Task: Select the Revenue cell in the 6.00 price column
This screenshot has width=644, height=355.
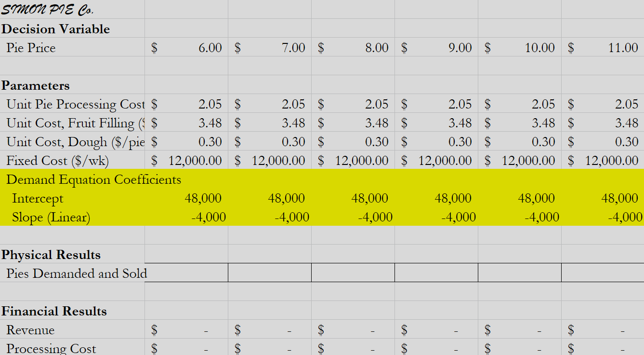Action: point(186,330)
